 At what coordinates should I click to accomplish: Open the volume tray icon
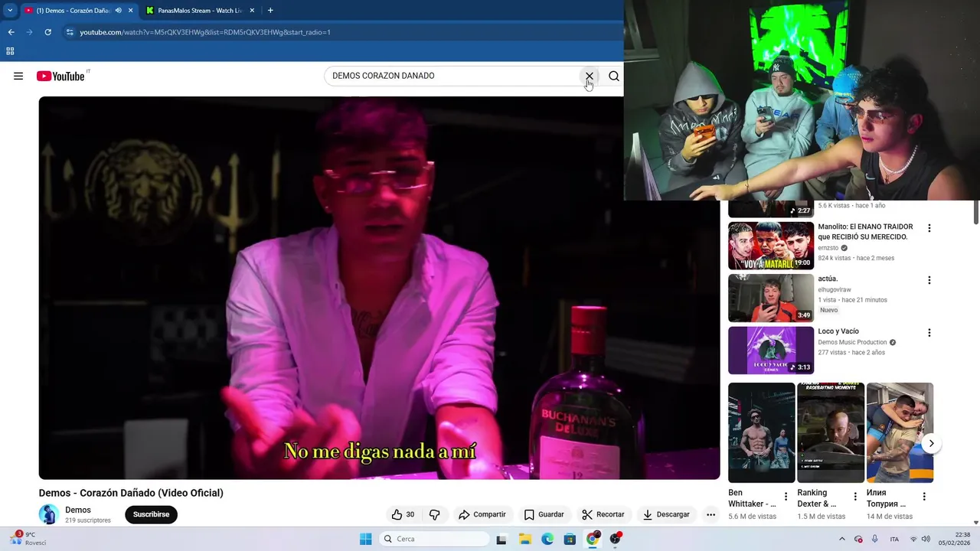925,539
